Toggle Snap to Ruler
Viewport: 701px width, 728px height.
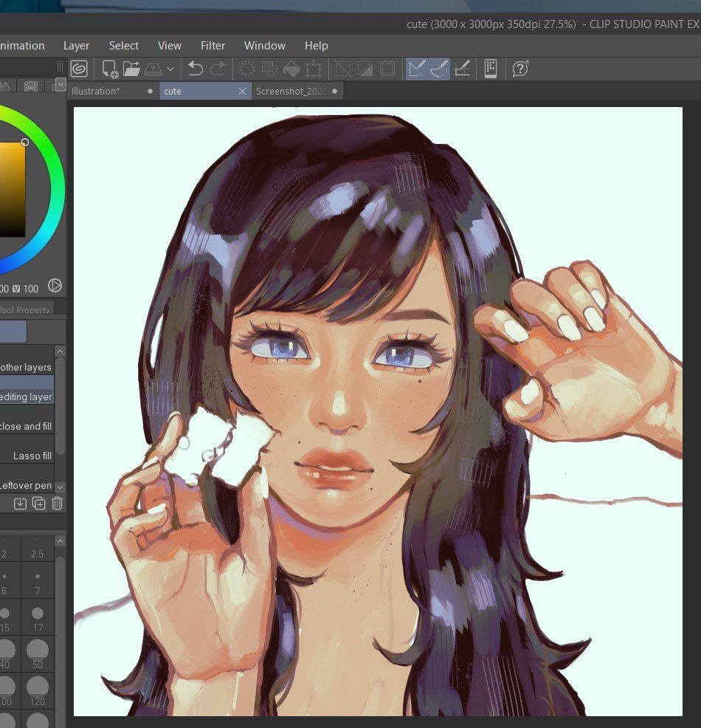[417, 69]
